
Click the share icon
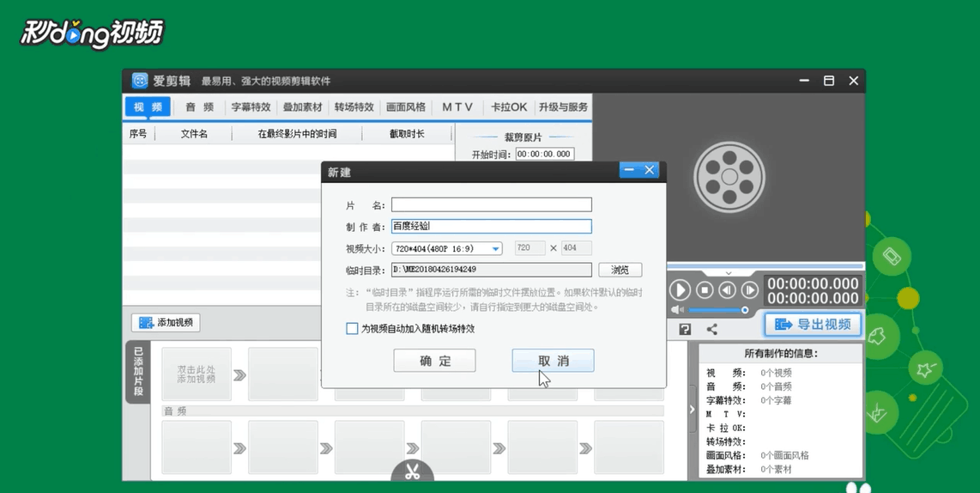(712, 329)
